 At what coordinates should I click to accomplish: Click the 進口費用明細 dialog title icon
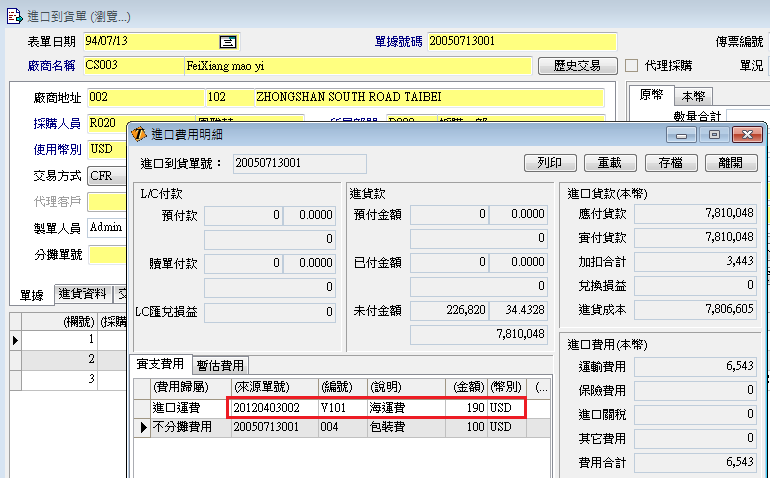[140, 135]
